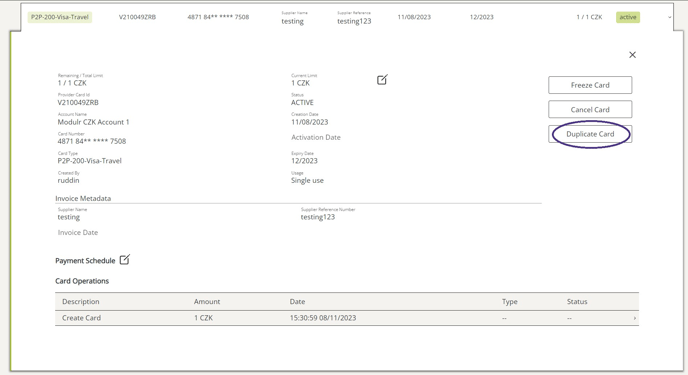The width and height of the screenshot is (688, 375).
Task: Click the Single use usage value
Action: coord(307,180)
